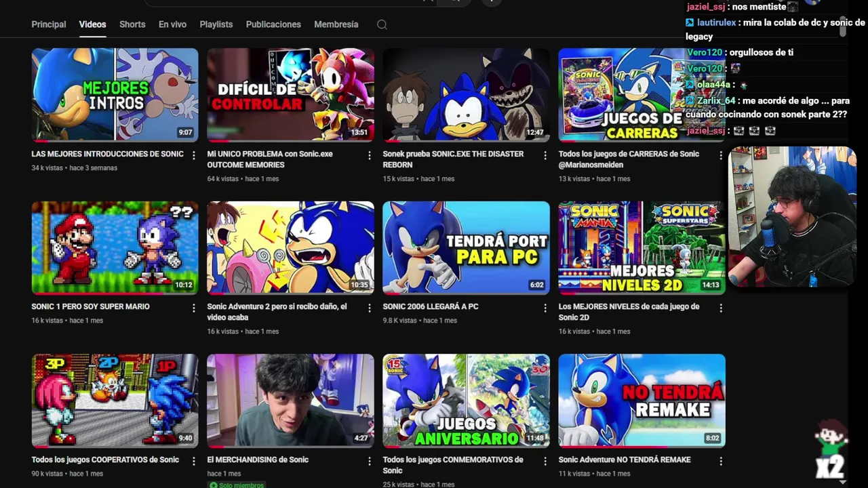The image size is (868, 488).
Task: Open options menu for juegos COOPERATIVOS video
Action: (x=194, y=461)
